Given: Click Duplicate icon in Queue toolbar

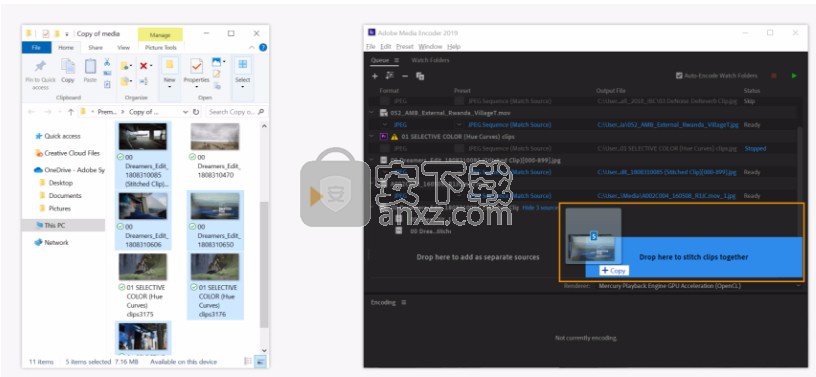Looking at the screenshot, I should coord(420,76).
